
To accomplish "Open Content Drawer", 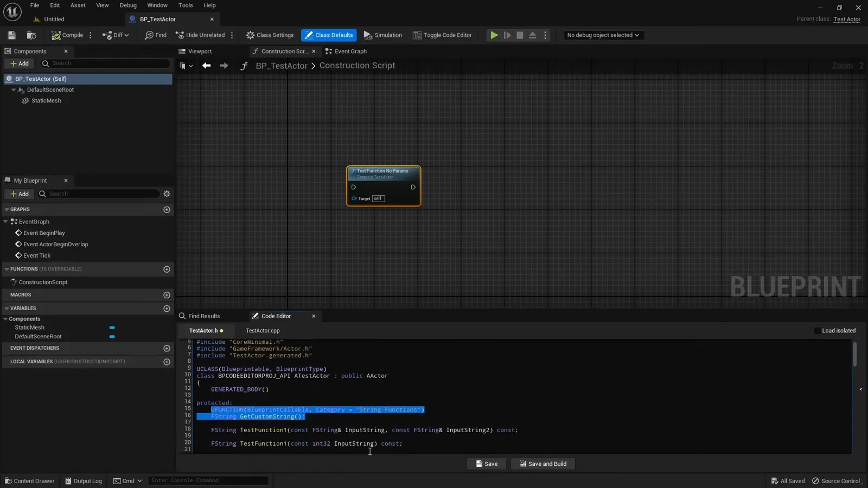I will click(29, 481).
